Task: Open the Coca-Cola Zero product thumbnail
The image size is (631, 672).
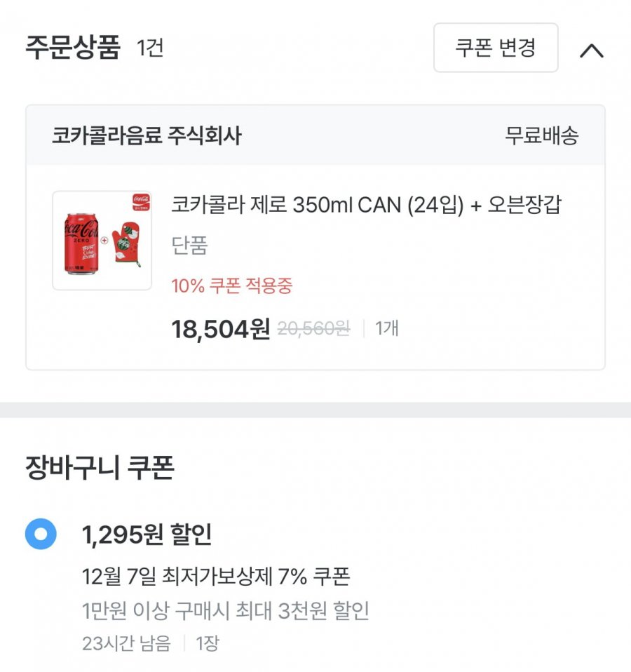Action: coord(102,241)
